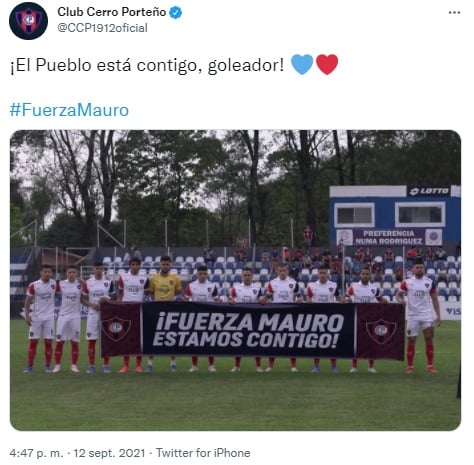This screenshot has width=474, height=465.
Task: Click the red heart emoji
Action: pos(327,64)
